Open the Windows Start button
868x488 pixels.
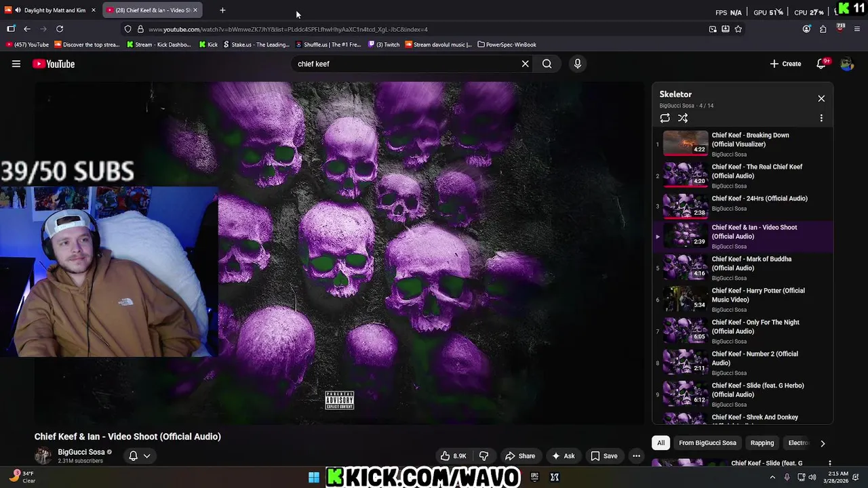coord(314,477)
